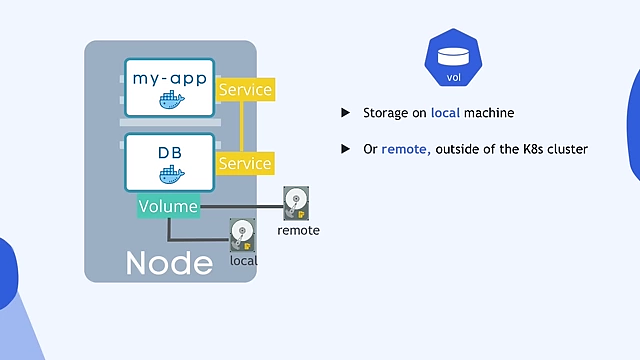Click the bullet arrow beside Or remote
This screenshot has height=360, width=640.
tap(345, 149)
